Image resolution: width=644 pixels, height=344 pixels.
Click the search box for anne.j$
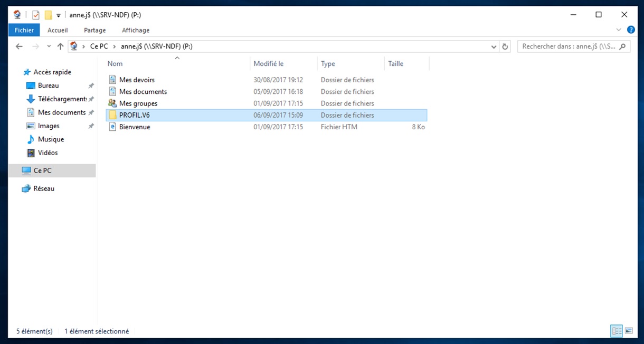click(x=569, y=46)
